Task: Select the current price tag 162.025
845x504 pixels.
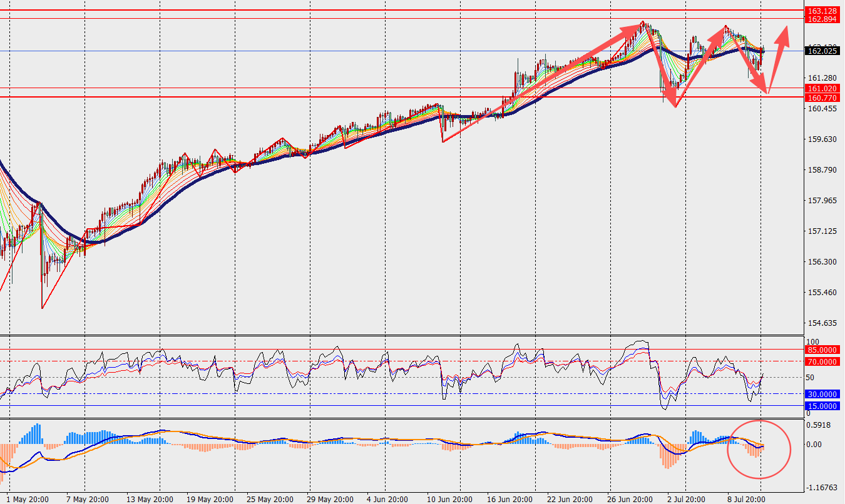Action: [822, 51]
